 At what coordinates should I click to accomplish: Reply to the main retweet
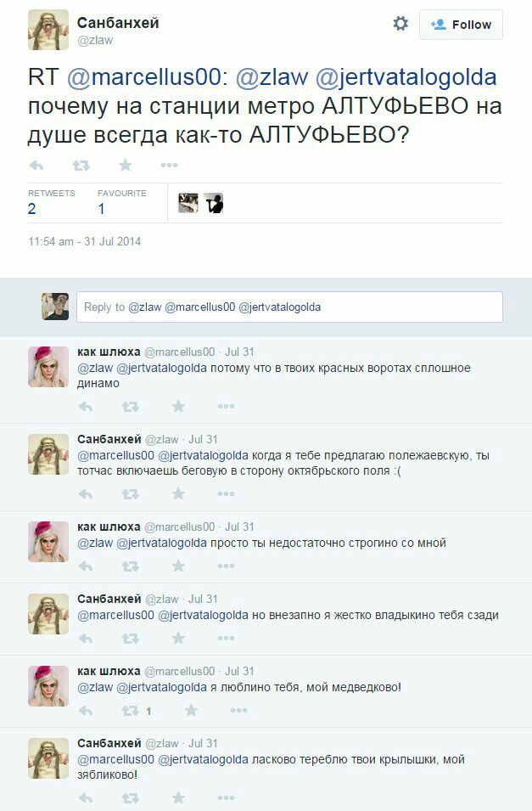pyautogui.click(x=36, y=166)
